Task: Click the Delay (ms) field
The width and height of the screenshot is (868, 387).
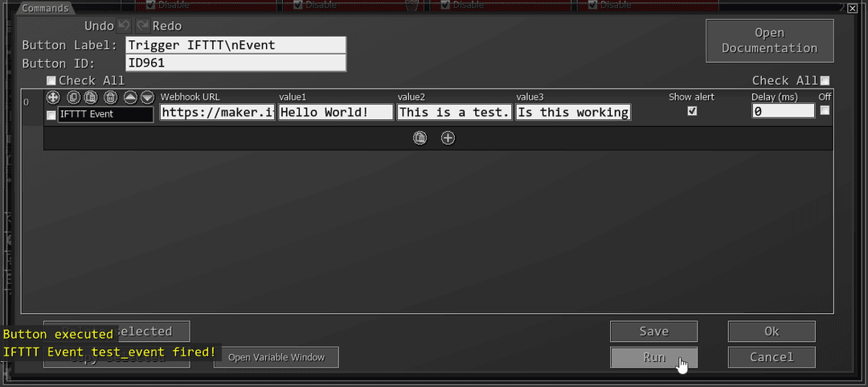Action: tap(784, 111)
